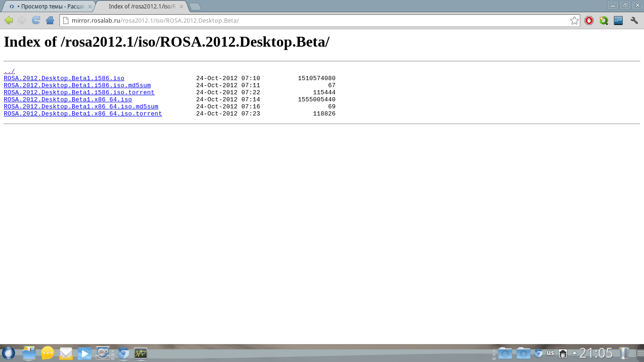Reload the page with the refresh icon
Screen dimensions: 644x362
pos(36,20)
